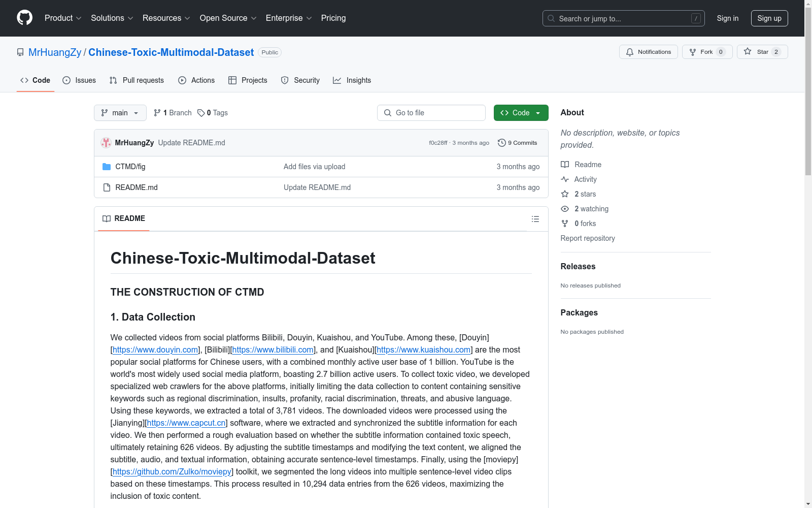Open the Enterprise dropdown menu
This screenshot has width=812, height=508.
289,18
